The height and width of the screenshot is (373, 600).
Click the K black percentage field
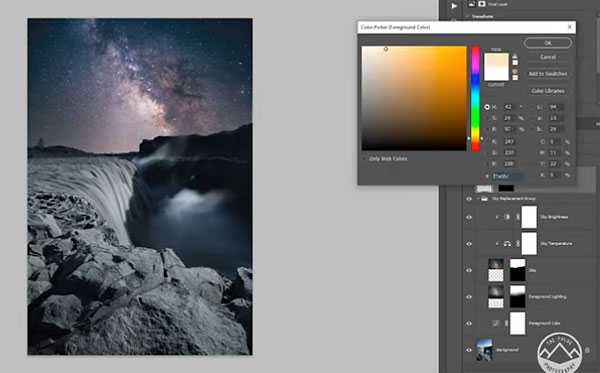point(555,175)
